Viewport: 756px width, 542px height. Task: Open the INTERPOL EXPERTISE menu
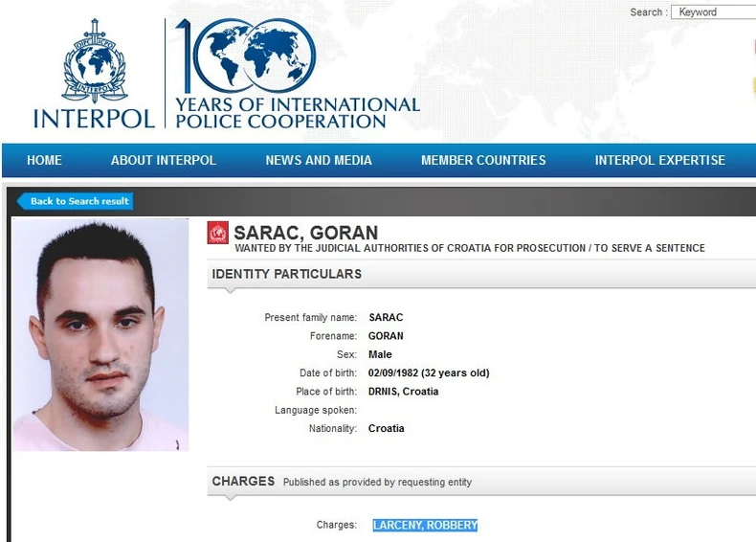pos(660,160)
